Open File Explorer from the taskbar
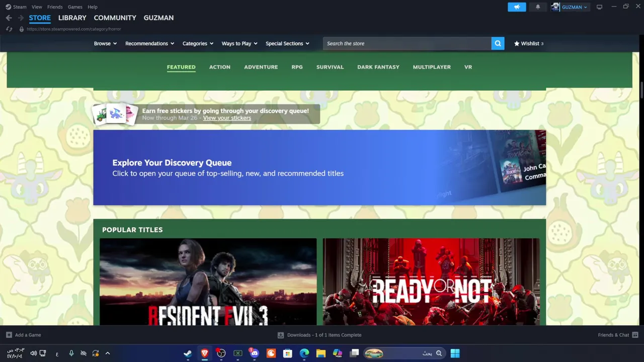 point(321,353)
